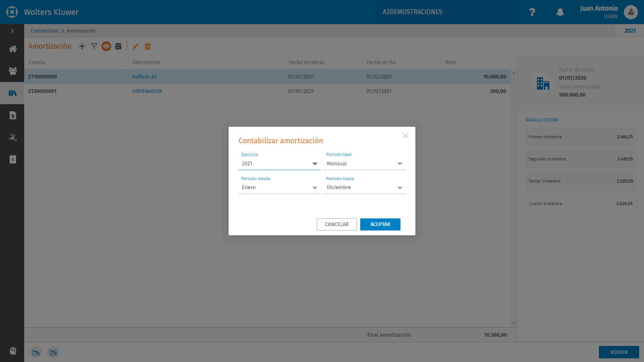Image resolution: width=644 pixels, height=362 pixels.
Task: Select the 2021 year tab
Action: point(630,31)
